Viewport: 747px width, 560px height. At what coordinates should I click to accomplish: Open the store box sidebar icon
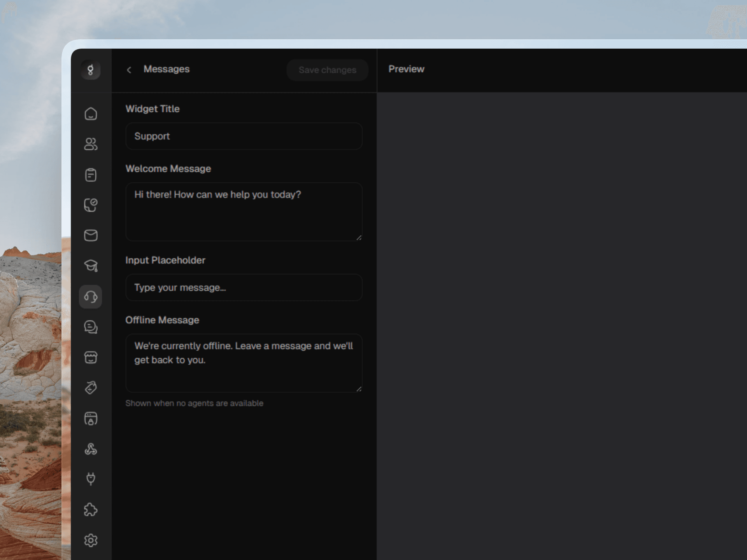pyautogui.click(x=91, y=357)
